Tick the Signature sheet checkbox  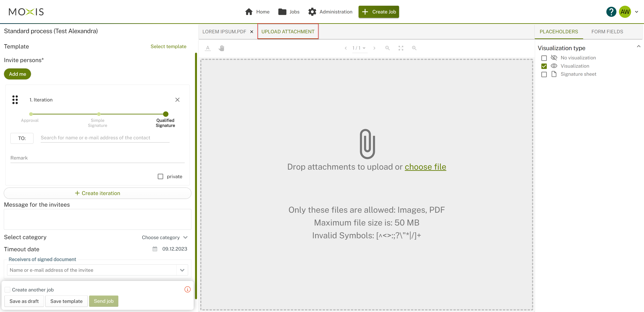(x=544, y=74)
